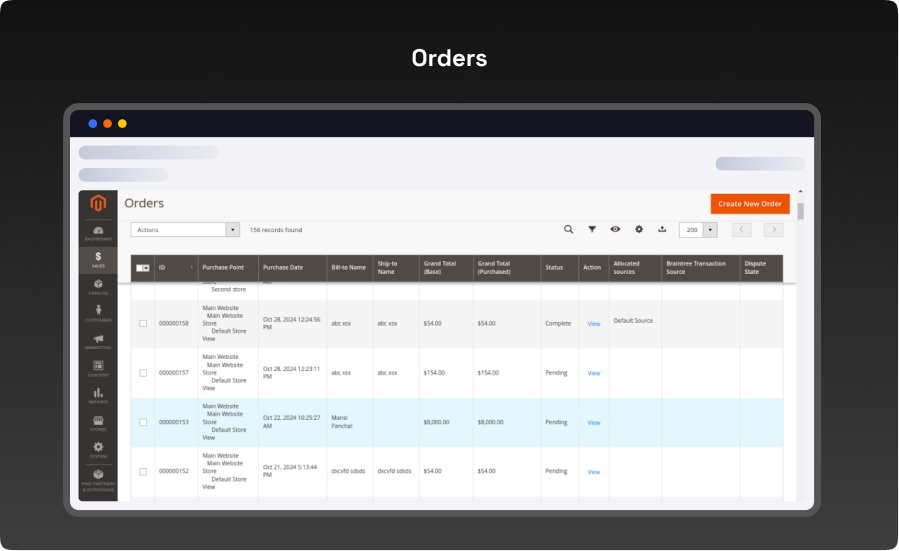Select the checkbox for order 000000153

click(143, 422)
